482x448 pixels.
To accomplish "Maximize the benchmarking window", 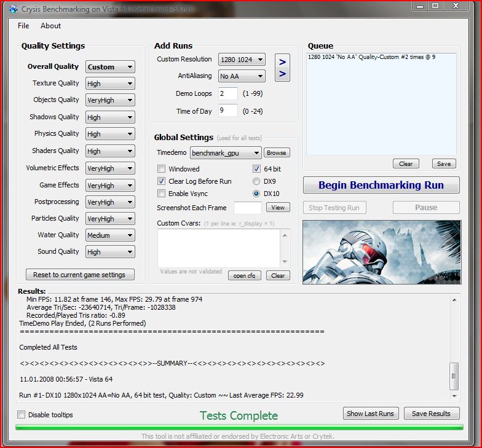I will point(435,6).
